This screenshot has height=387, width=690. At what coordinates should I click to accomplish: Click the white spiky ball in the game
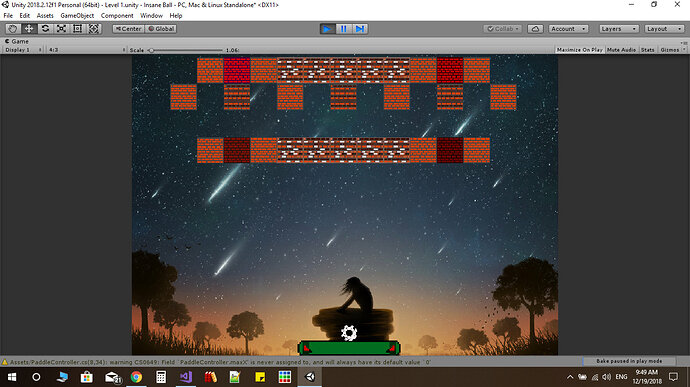[349, 333]
